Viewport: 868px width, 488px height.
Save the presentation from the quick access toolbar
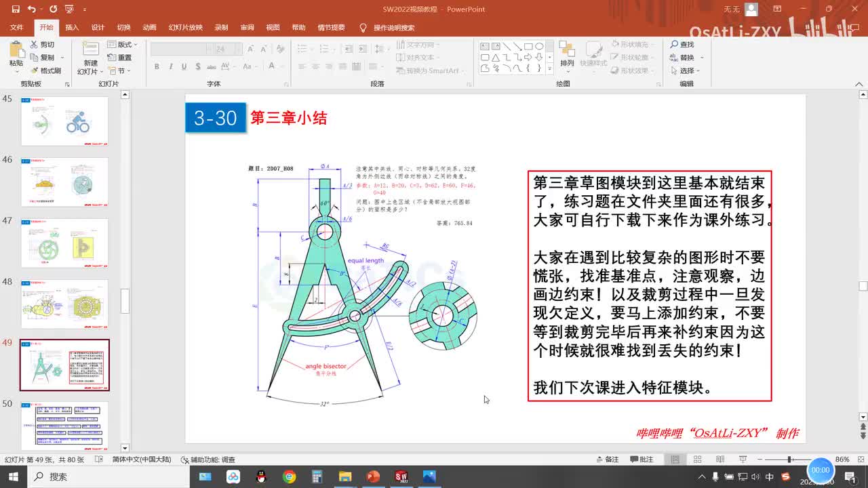click(16, 9)
